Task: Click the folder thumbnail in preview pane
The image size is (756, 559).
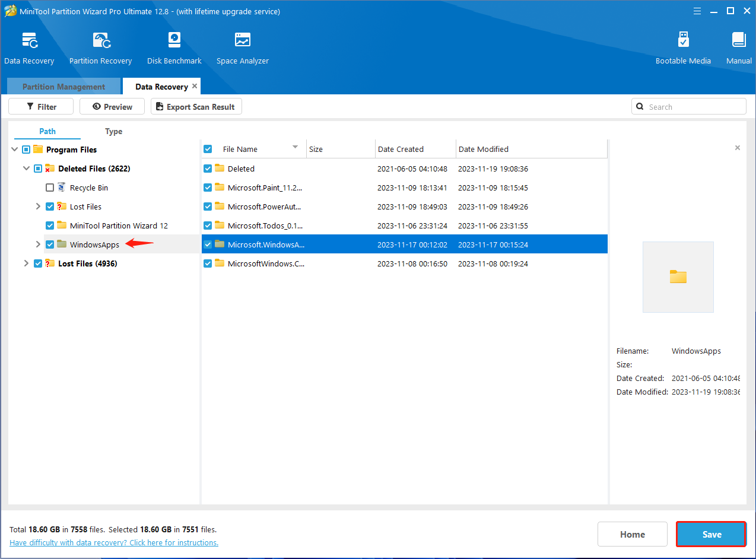Action: pos(678,277)
